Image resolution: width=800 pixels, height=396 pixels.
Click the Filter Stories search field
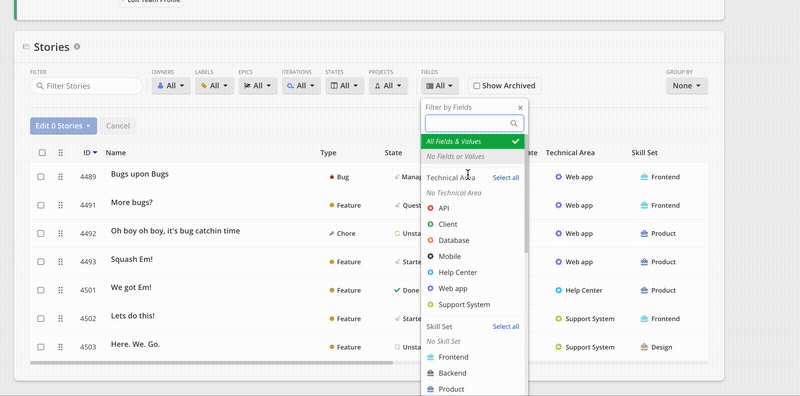86,86
